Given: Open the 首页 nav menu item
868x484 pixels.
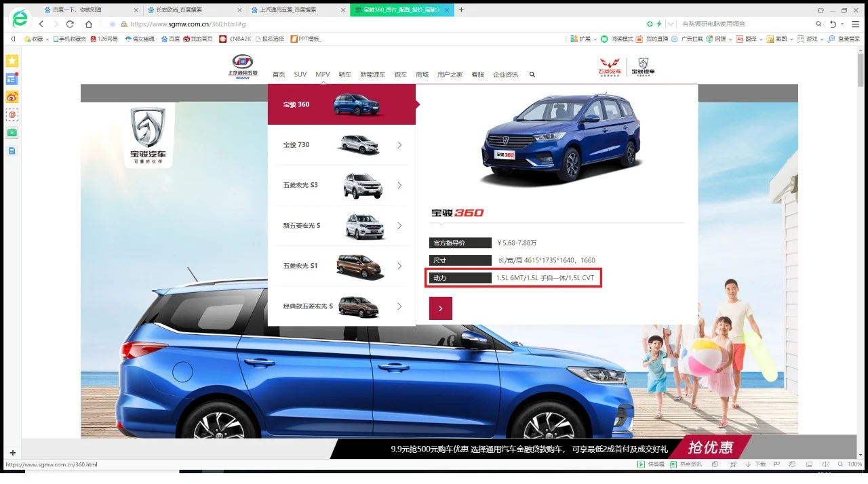Looking at the screenshot, I should (279, 75).
